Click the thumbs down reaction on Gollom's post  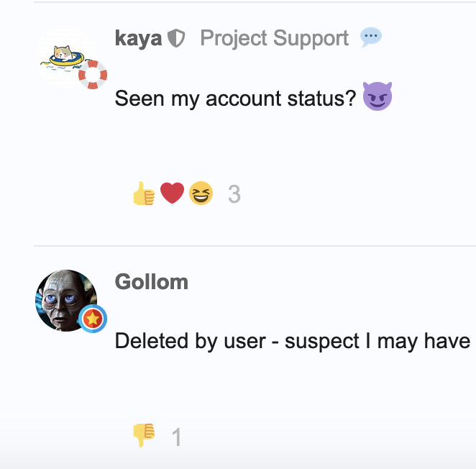point(144,435)
